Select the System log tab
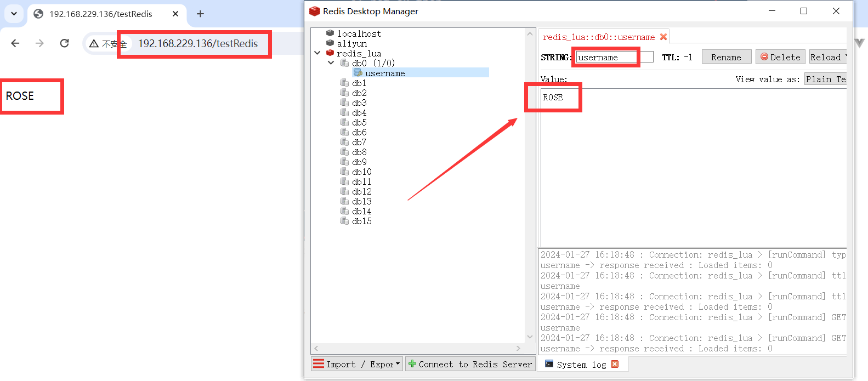Image resolution: width=868 pixels, height=381 pixels. click(x=581, y=365)
